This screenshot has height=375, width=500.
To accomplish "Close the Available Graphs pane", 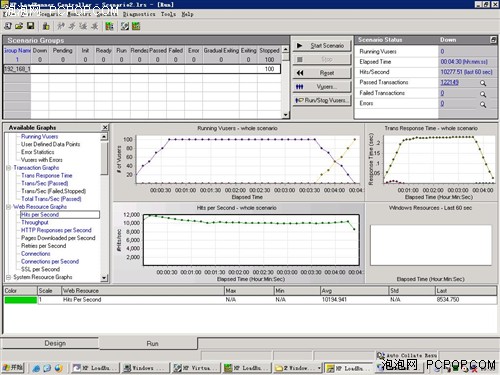I will point(105,127).
